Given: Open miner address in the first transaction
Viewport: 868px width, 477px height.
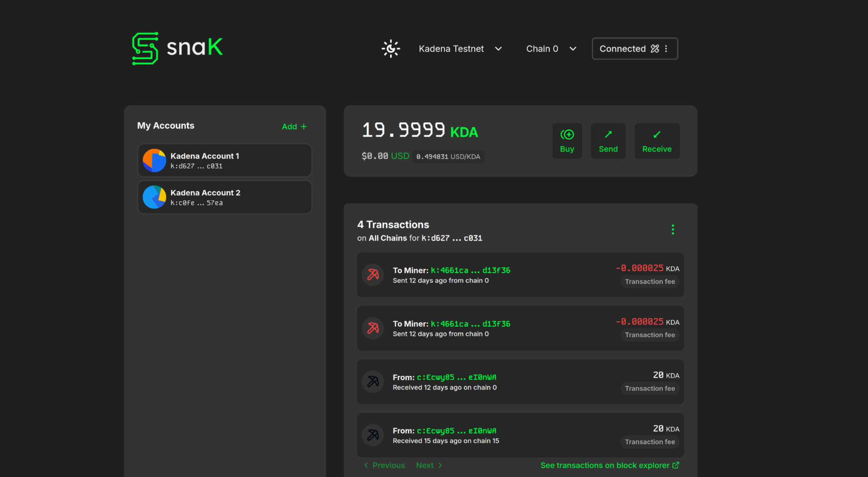Looking at the screenshot, I should click(x=470, y=270).
